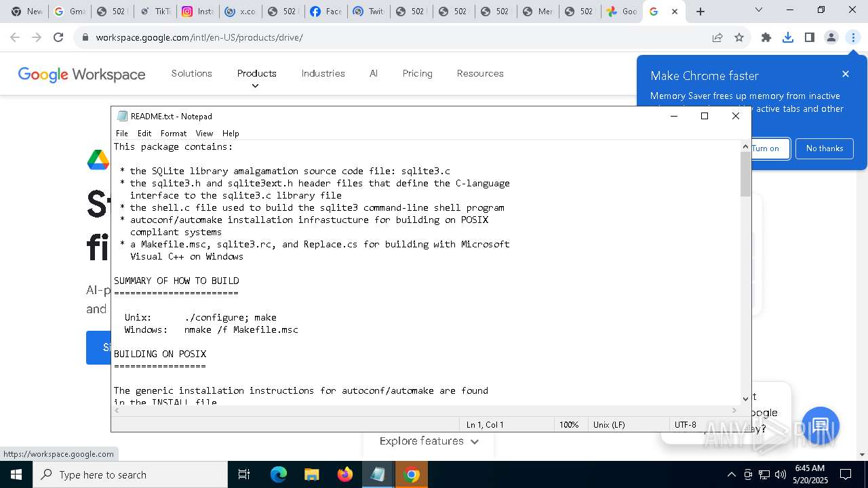
Task: Open Chrome downloads
Action: 788,37
